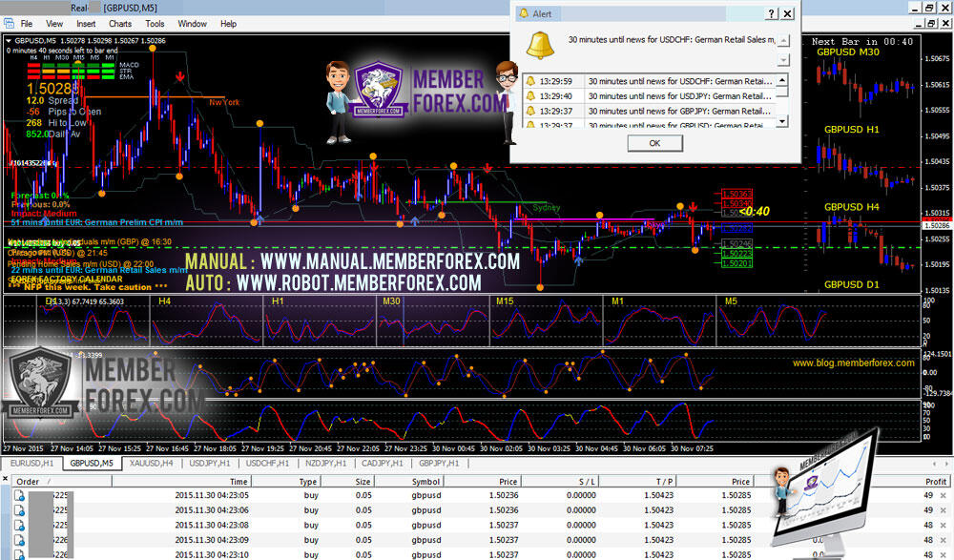954x560 pixels.
Task: Sort orders by the Order column header
Action: coord(61,482)
